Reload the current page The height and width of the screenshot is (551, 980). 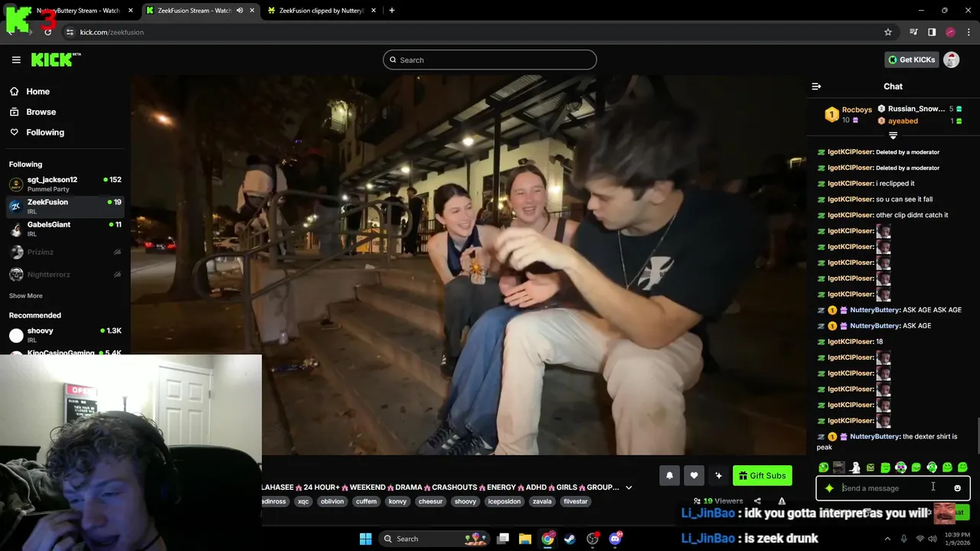pos(47,32)
